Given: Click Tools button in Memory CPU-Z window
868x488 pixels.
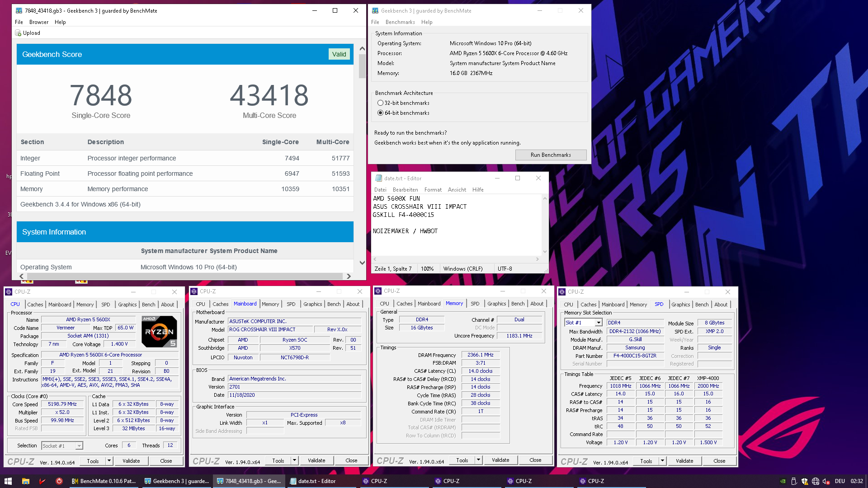Looking at the screenshot, I should click(x=462, y=460).
